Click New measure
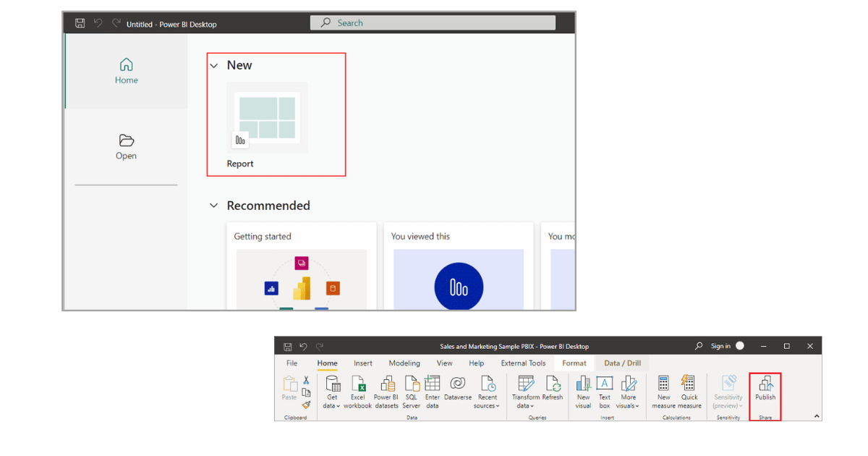 pyautogui.click(x=663, y=392)
